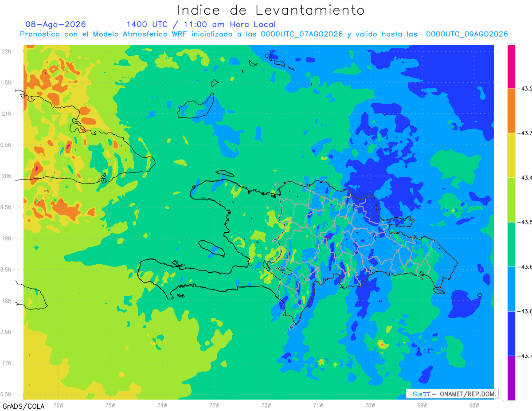The image size is (532, 411).
Task: Click the latitude label '22N'
Action: pyautogui.click(x=7, y=51)
